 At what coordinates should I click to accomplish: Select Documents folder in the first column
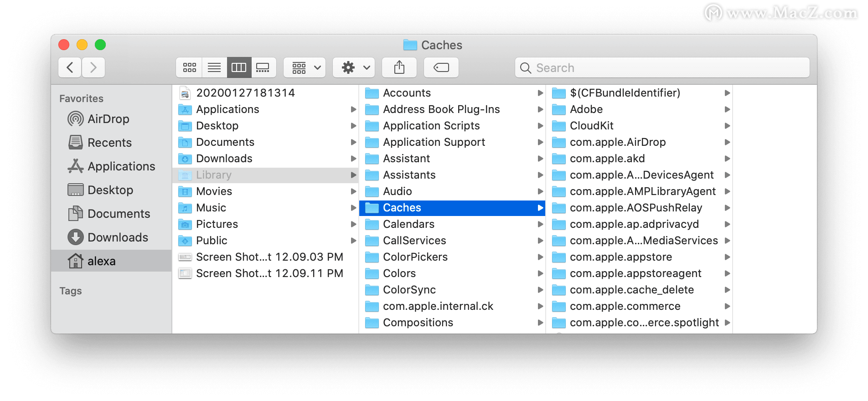pyautogui.click(x=266, y=142)
